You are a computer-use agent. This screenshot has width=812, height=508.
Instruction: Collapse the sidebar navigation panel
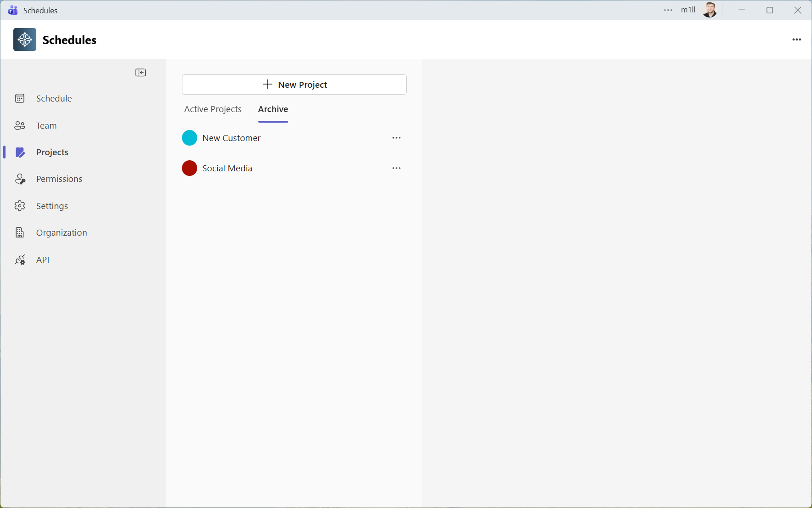[141, 73]
